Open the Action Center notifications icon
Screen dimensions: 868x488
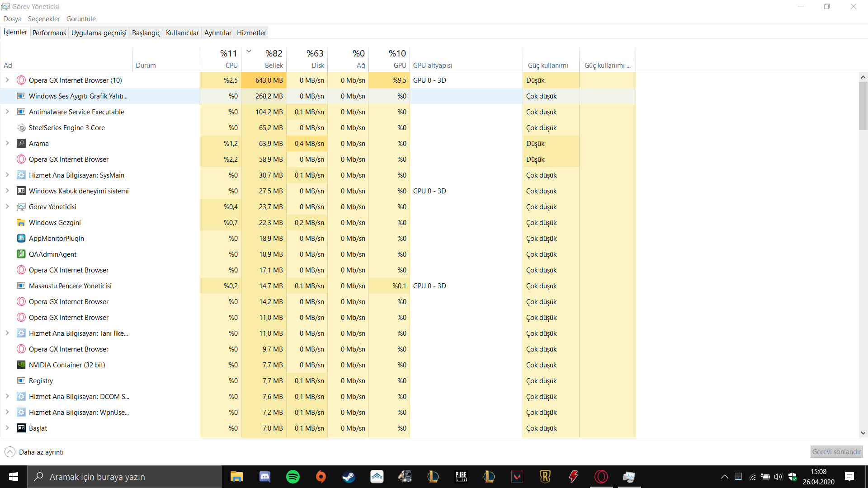[x=849, y=477]
